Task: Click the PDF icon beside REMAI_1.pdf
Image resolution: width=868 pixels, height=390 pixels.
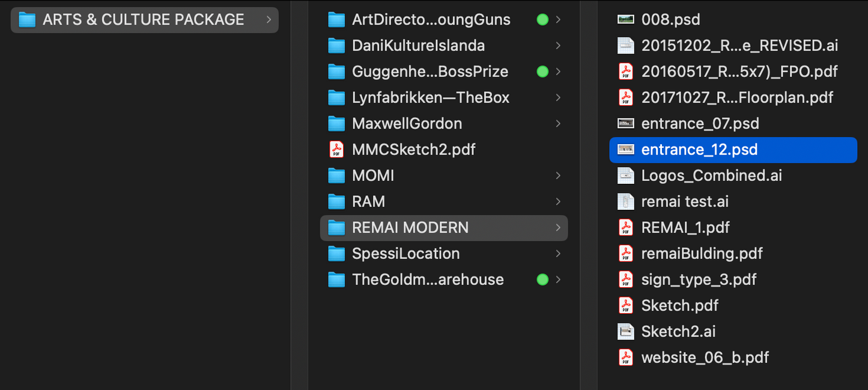Action: [626, 227]
